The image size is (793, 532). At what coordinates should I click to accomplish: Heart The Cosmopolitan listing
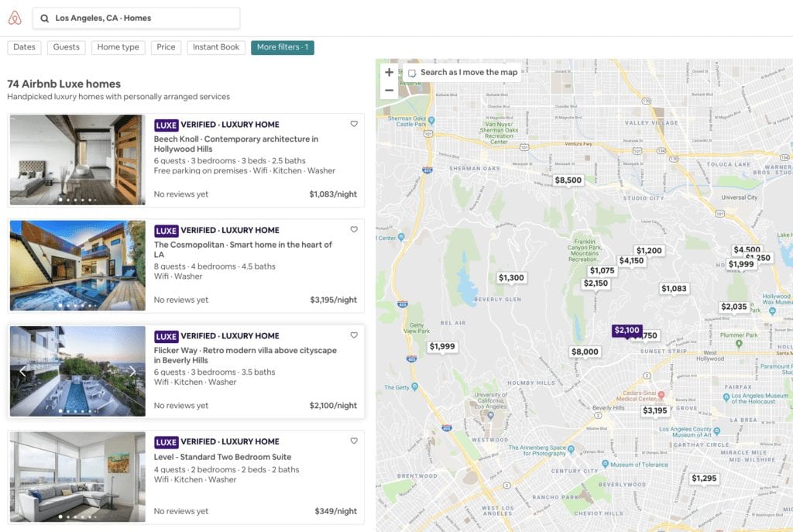[354, 230]
